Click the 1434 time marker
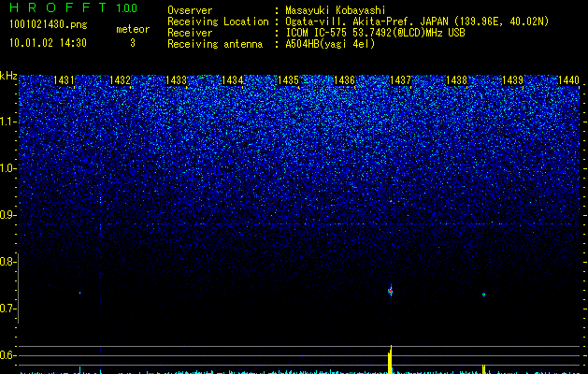588x374 pixels. point(232,79)
